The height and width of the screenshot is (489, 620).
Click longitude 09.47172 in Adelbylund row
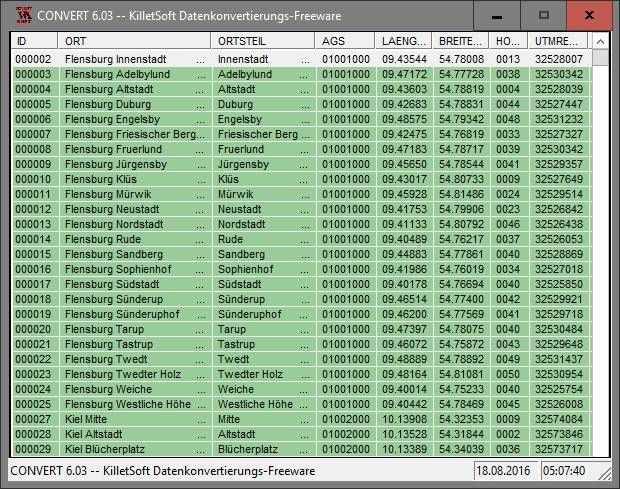click(404, 74)
